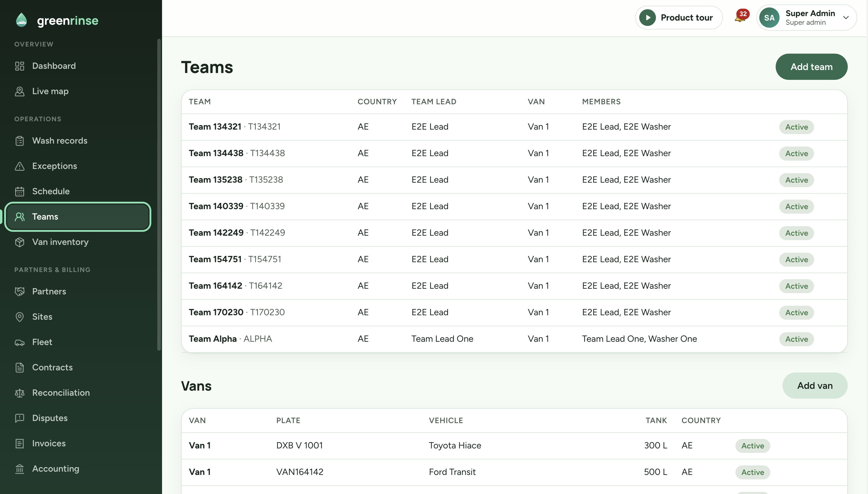Go to the Schedule page label
This screenshot has width=868, height=494.
click(x=51, y=191)
